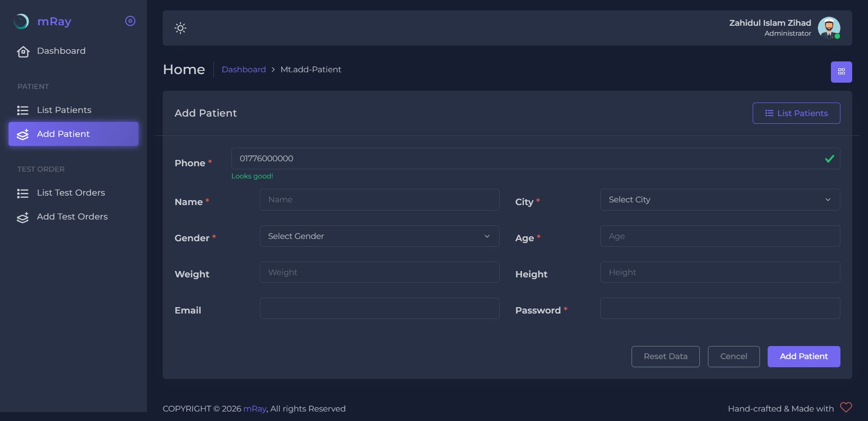The height and width of the screenshot is (421, 868).
Task: Focus the Weight input field
Action: click(x=379, y=272)
